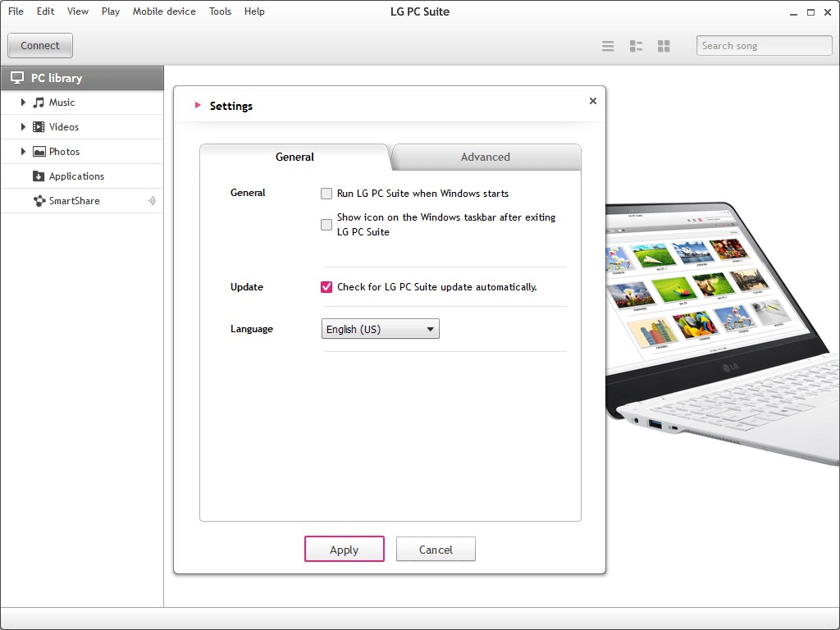This screenshot has height=630, width=840.
Task: Open the Mobile device menu
Action: click(x=164, y=11)
